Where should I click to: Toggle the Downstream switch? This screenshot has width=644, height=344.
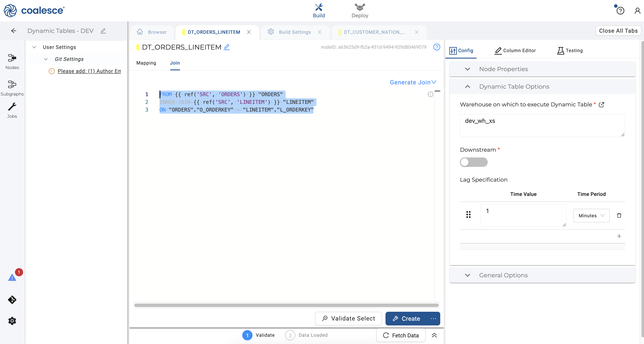[x=474, y=162]
